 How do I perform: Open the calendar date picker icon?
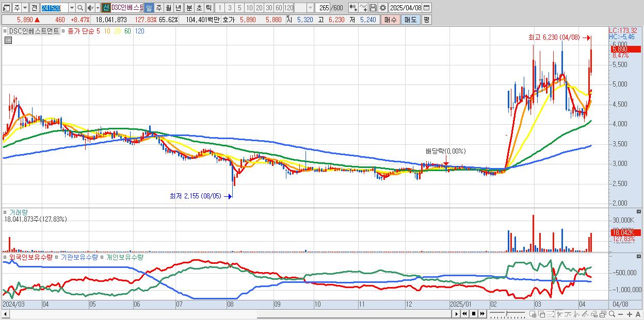coord(427,8)
